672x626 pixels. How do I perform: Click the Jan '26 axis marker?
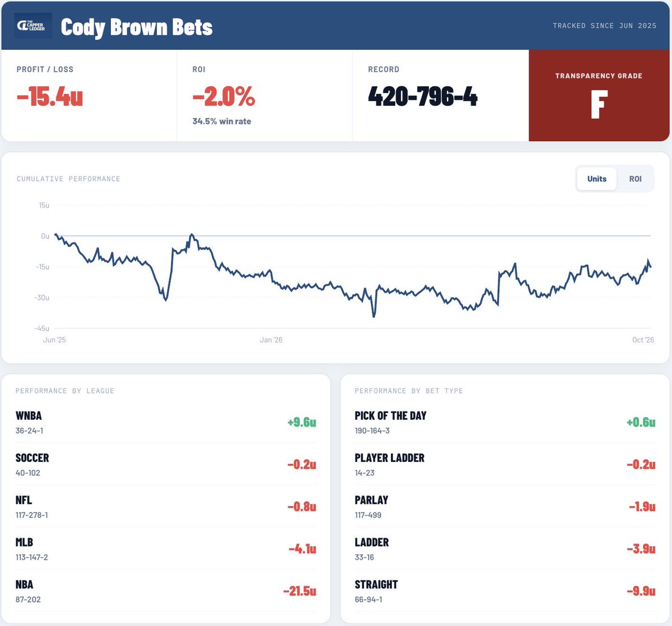[x=271, y=340]
